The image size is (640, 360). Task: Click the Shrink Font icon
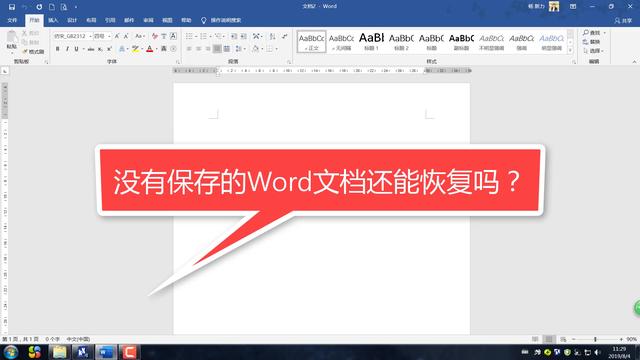pos(126,36)
